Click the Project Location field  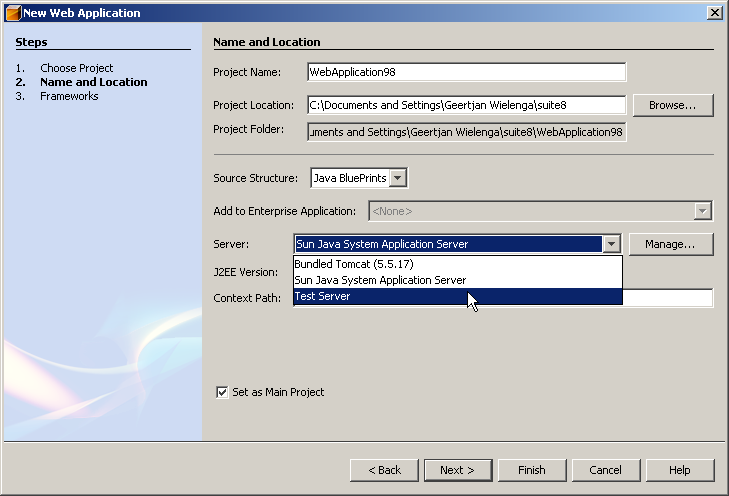[466, 105]
